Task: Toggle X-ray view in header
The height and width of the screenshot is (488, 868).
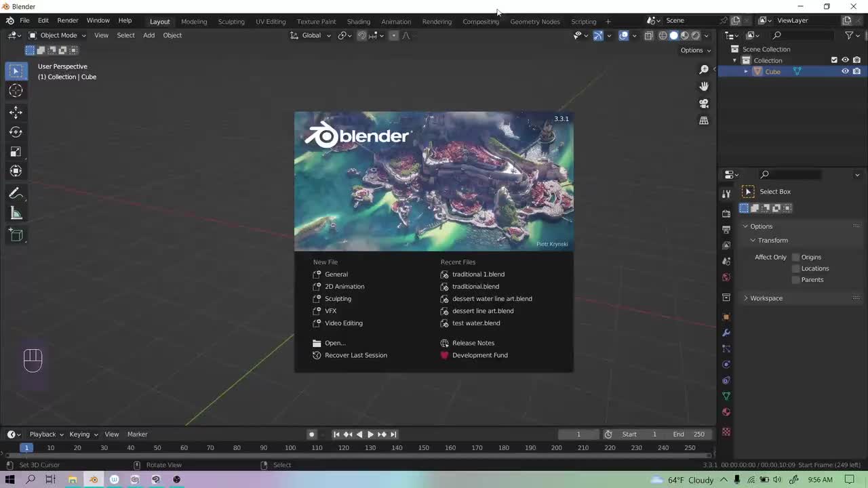Action: 649,35
